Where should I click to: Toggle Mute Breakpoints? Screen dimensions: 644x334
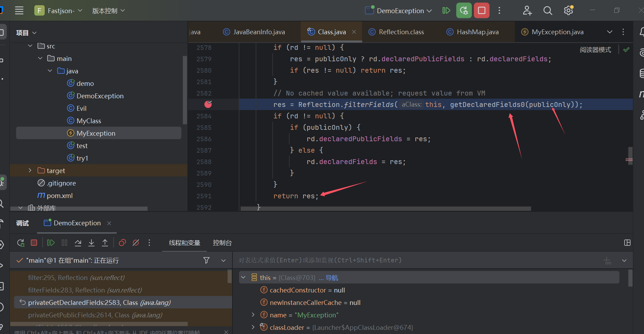(x=136, y=243)
